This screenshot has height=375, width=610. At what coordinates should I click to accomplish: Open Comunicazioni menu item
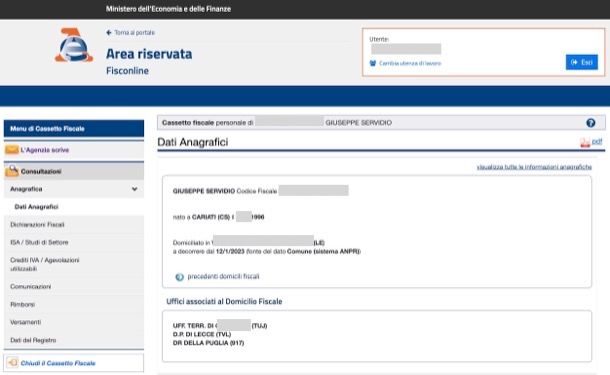click(x=31, y=287)
